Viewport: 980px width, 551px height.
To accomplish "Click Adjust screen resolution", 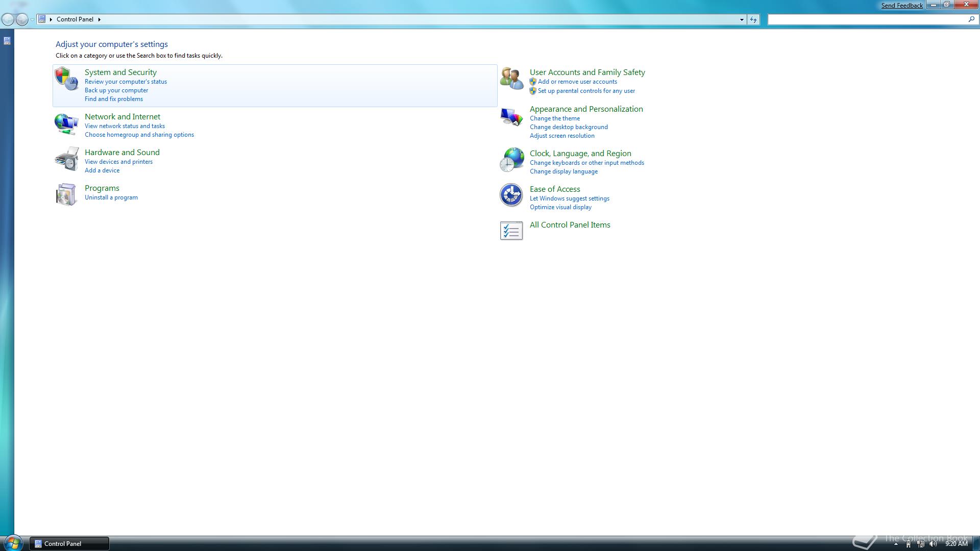I will (562, 136).
